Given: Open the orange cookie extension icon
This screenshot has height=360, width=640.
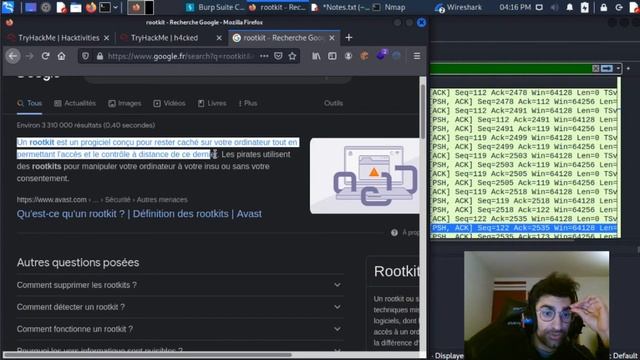Looking at the screenshot, I should 364,56.
